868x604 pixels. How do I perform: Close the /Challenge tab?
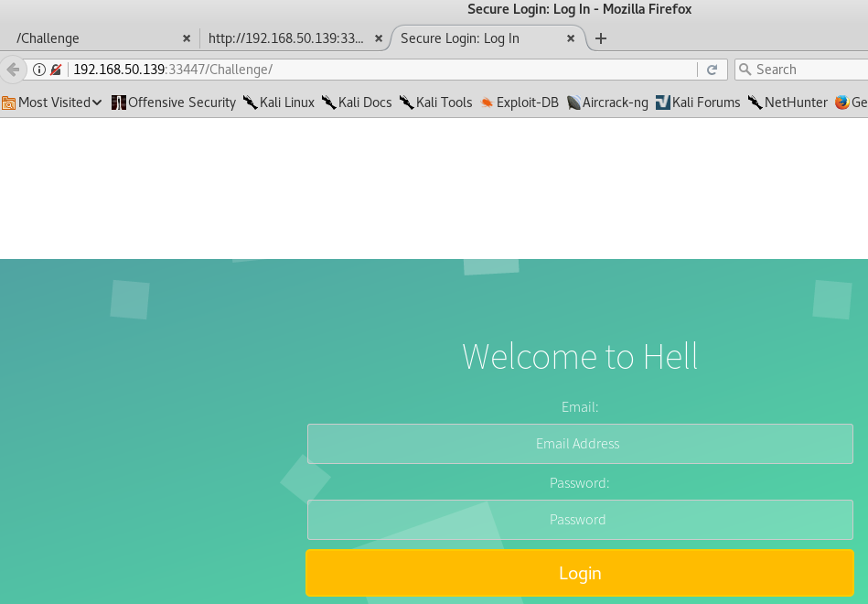coord(187,38)
